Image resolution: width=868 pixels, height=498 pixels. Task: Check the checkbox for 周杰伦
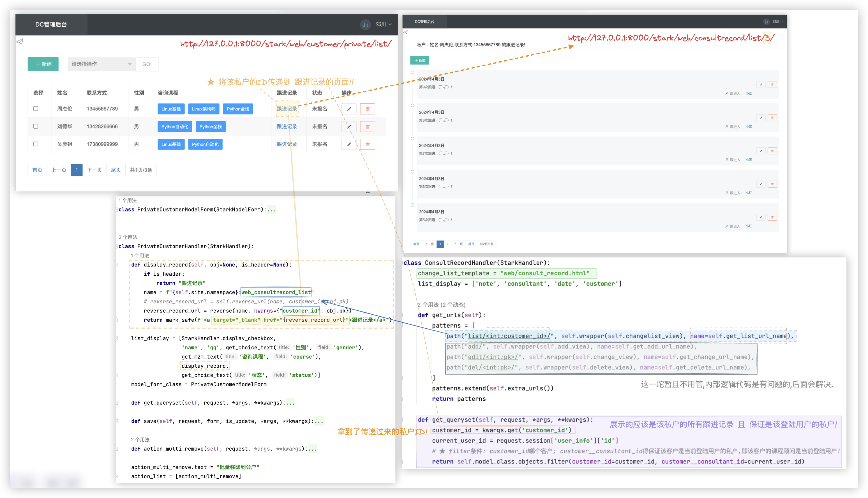pos(36,109)
